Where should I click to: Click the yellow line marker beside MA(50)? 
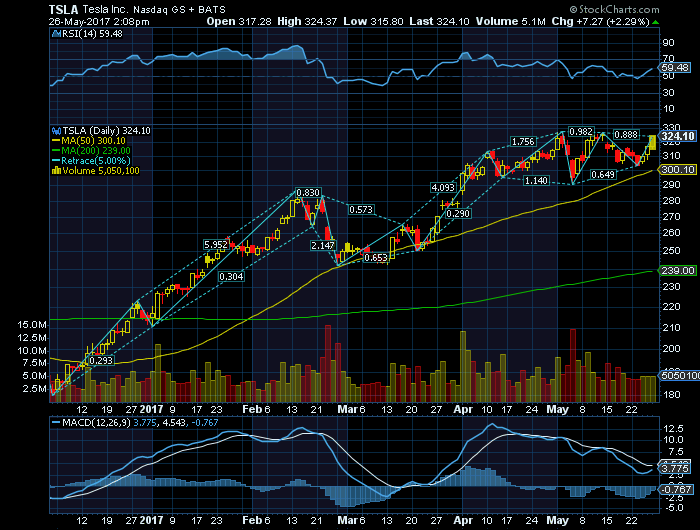[x=56, y=141]
